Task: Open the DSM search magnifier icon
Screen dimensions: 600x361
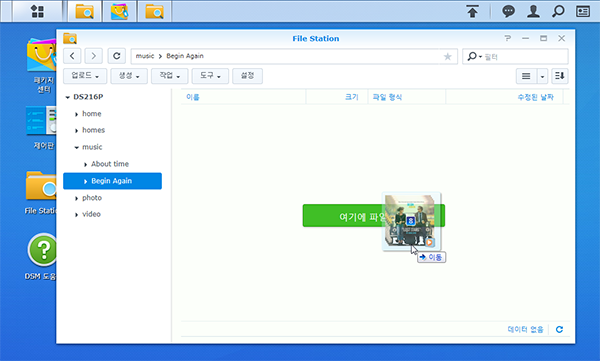Action: click(x=558, y=11)
